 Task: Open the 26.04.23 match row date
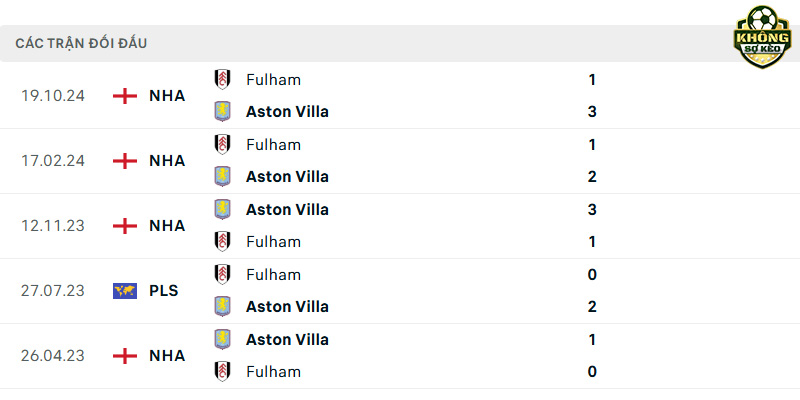click(x=53, y=356)
